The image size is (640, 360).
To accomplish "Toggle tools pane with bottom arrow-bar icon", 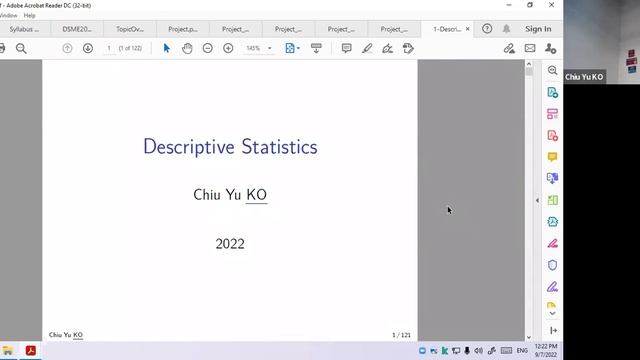I will tap(553, 330).
